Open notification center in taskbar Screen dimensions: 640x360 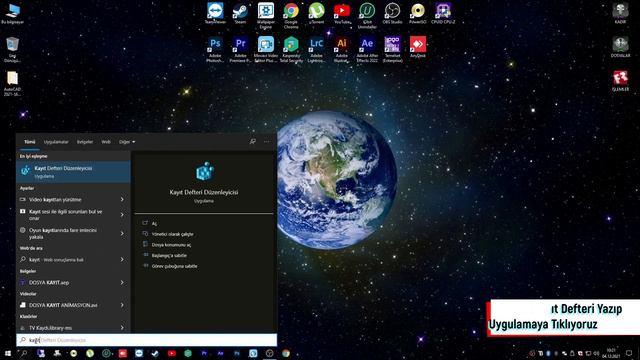tap(629, 353)
